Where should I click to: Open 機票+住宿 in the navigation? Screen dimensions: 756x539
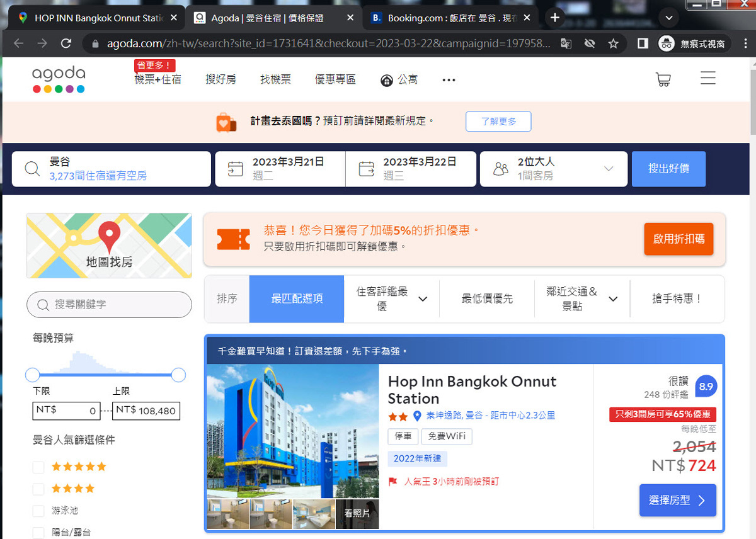[157, 79]
